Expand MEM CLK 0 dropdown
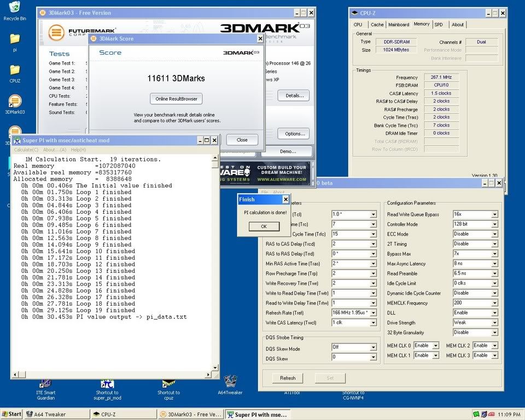 click(436, 346)
